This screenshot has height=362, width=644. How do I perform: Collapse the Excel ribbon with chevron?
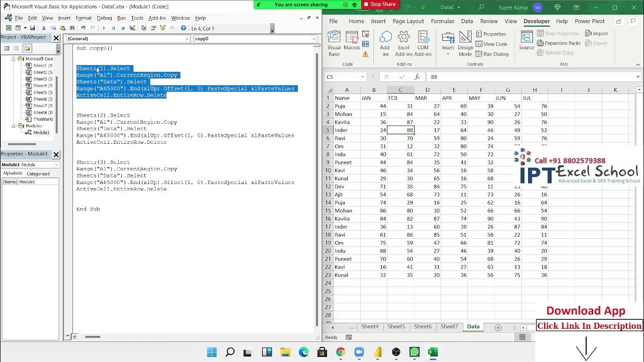tap(638, 64)
